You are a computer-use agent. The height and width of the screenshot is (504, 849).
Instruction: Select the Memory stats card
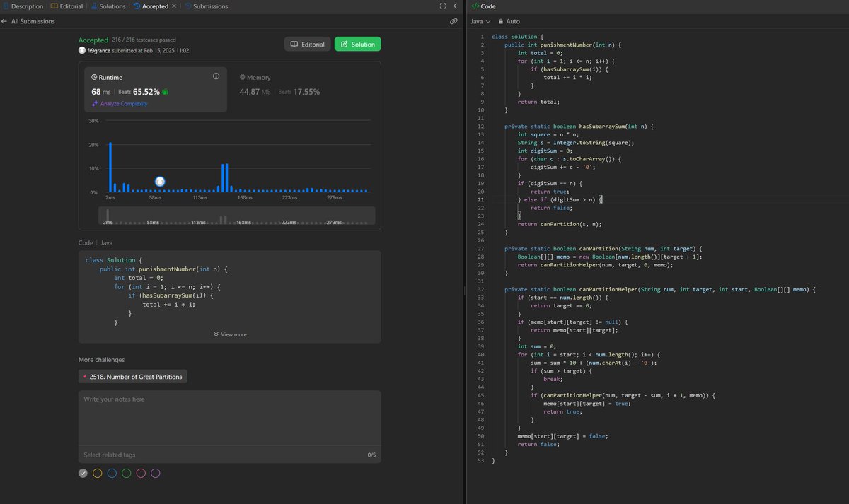pyautogui.click(x=304, y=90)
